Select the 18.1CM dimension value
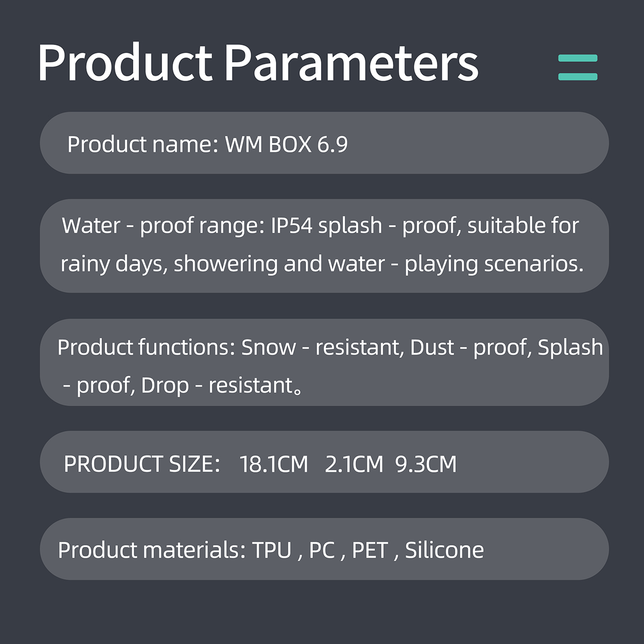The height and width of the screenshot is (644, 644). [x=273, y=464]
